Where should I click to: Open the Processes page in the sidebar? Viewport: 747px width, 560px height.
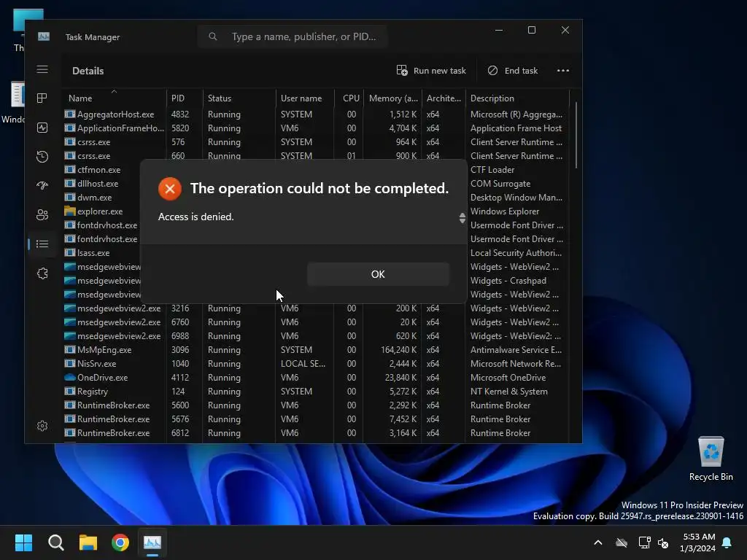click(42, 98)
